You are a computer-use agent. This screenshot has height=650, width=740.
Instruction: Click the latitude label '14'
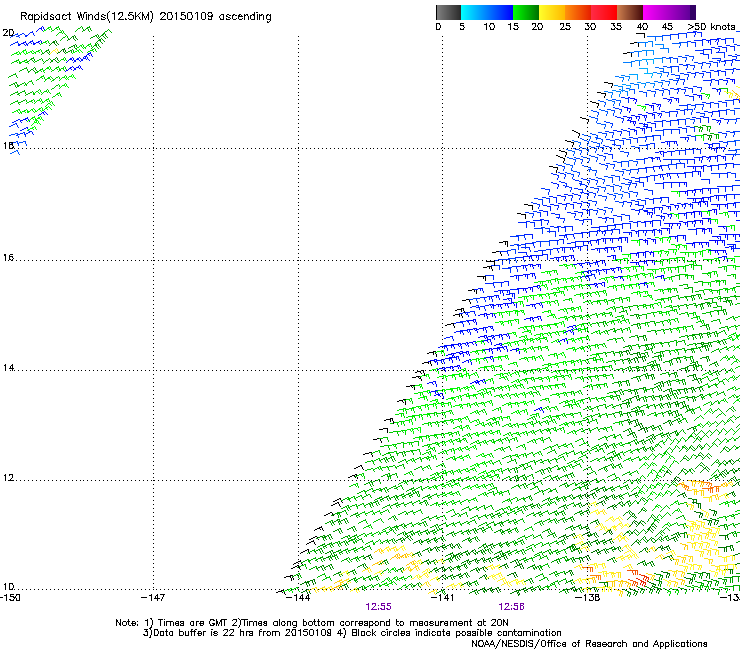tap(8, 368)
